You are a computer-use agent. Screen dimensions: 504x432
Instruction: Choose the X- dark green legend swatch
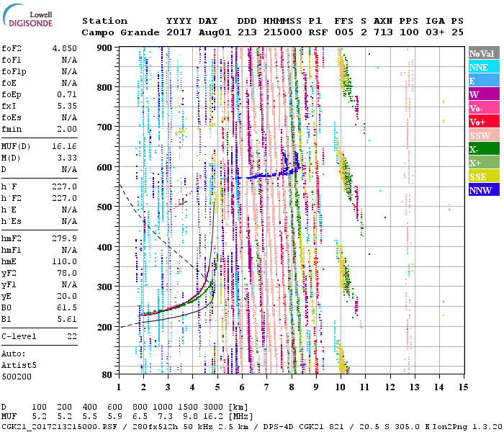tap(482, 150)
